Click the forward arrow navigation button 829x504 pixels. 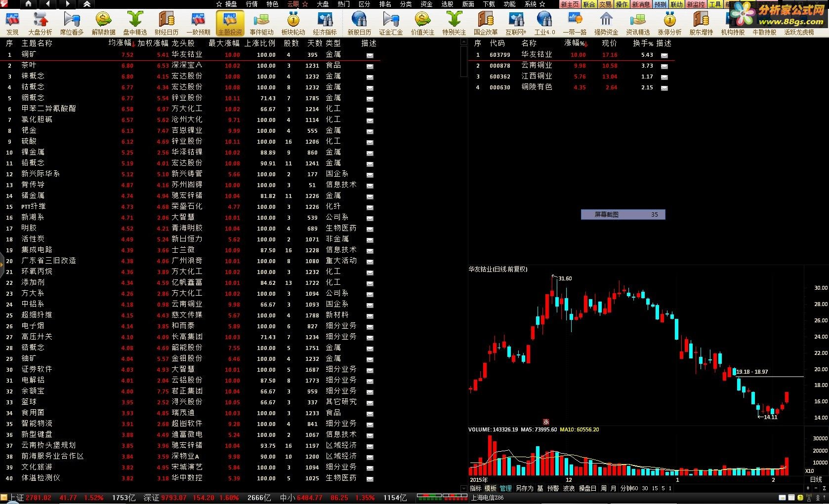pos(68,4)
